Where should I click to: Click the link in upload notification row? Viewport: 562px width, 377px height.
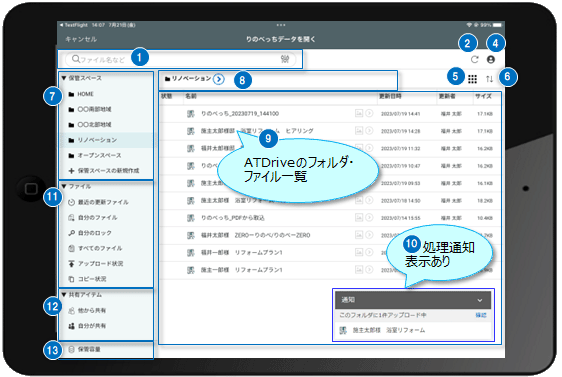pos(481,315)
